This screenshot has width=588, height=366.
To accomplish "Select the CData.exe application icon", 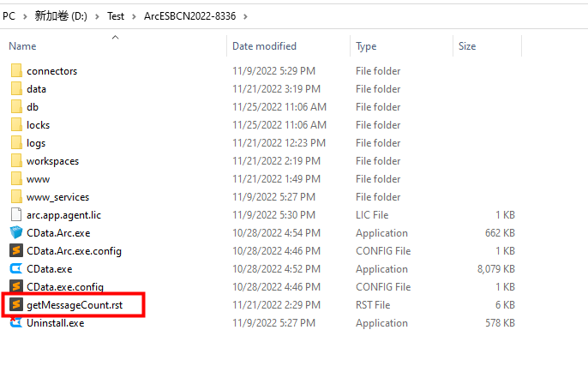I will click(16, 268).
